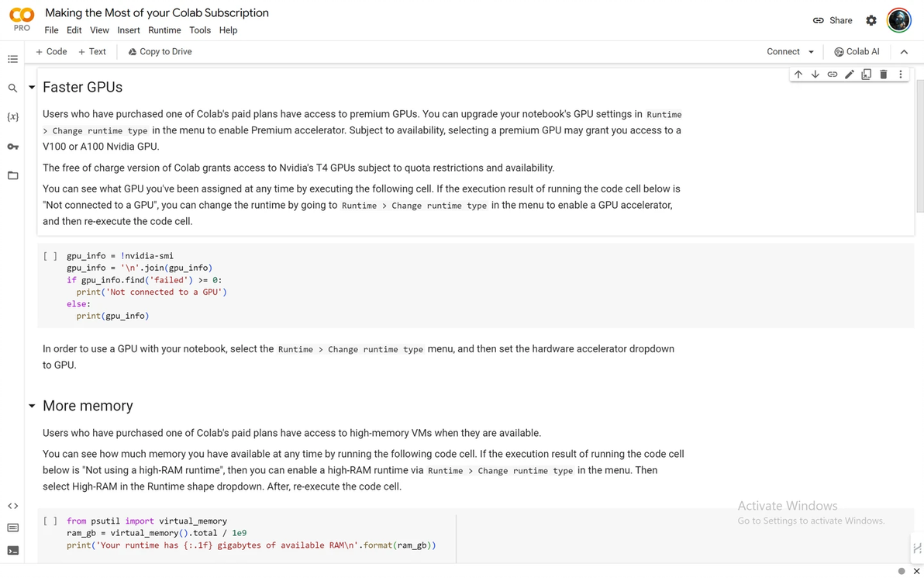This screenshot has height=578, width=924.
Task: Open code snippets panel
Action: pos(12,506)
